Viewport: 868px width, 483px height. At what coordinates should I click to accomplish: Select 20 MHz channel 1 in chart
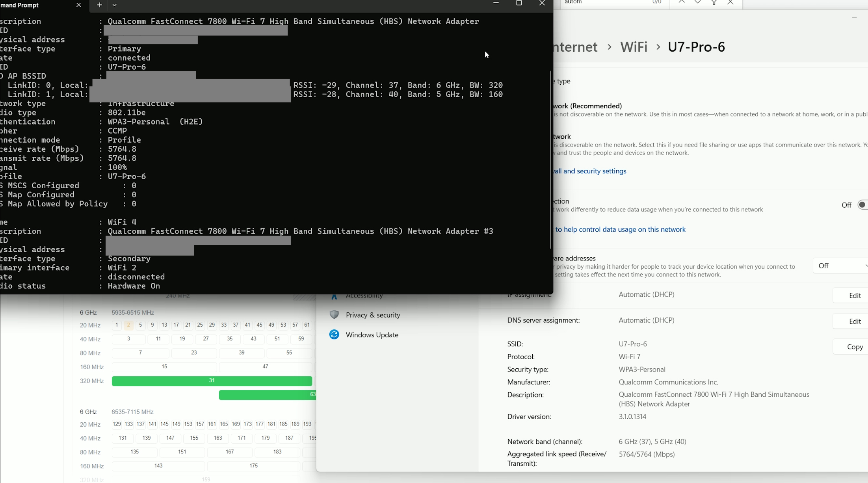[x=117, y=325]
